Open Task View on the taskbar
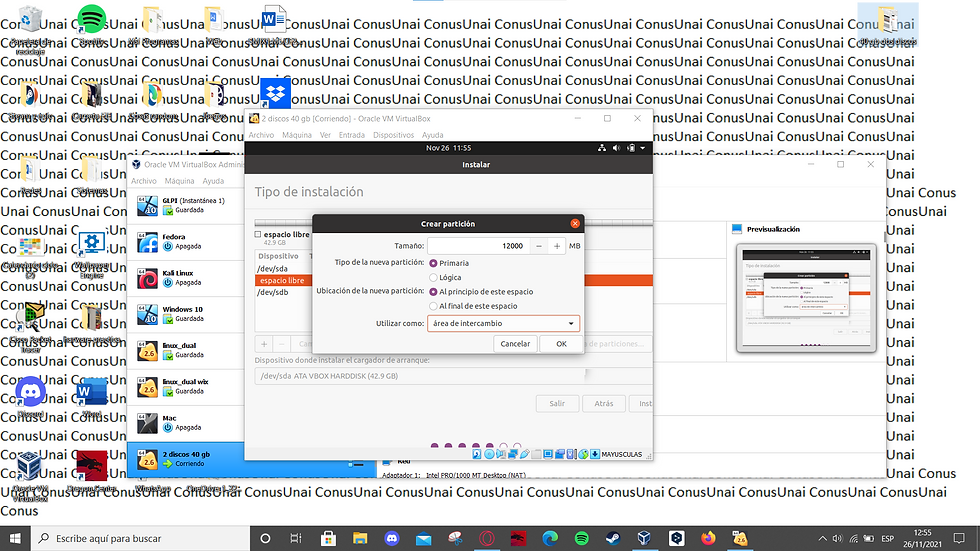 296,539
